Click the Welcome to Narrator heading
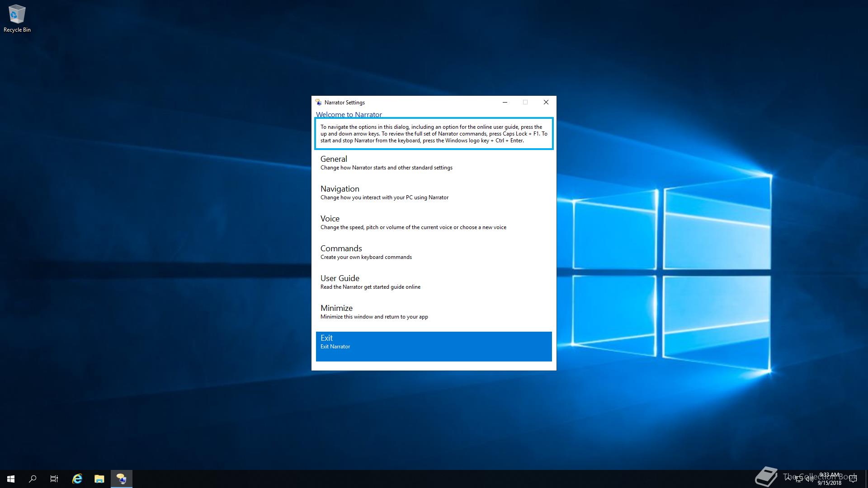 pyautogui.click(x=349, y=114)
